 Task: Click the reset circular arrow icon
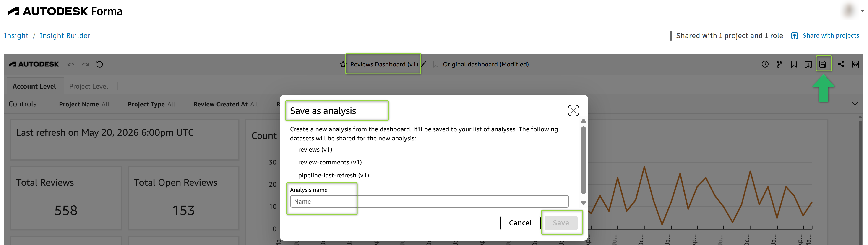pyautogui.click(x=99, y=64)
